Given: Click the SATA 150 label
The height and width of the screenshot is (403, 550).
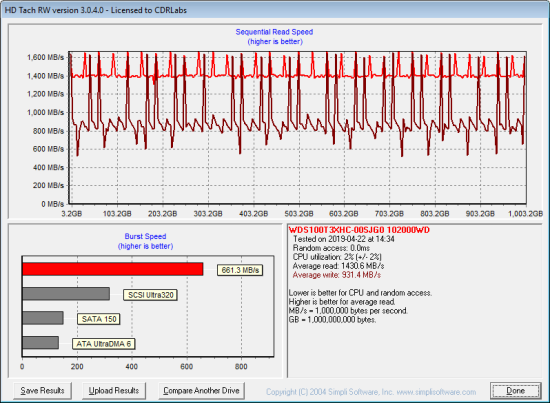Looking at the screenshot, I should click(x=99, y=319).
